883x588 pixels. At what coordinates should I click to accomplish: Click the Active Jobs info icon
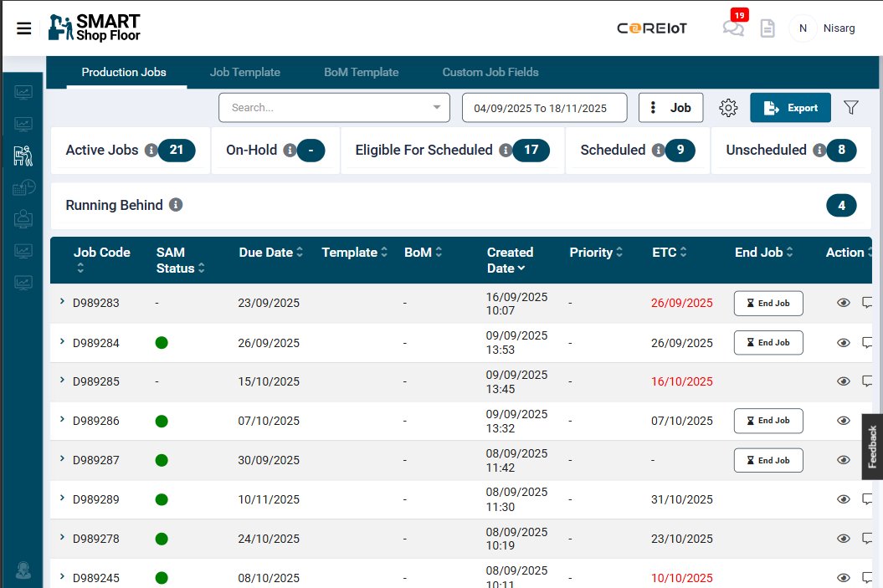pos(151,151)
